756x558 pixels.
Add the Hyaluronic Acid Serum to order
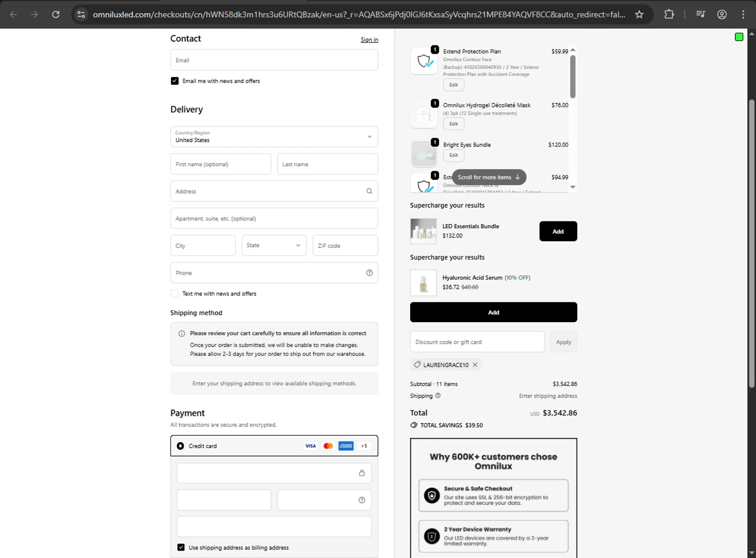[493, 313]
